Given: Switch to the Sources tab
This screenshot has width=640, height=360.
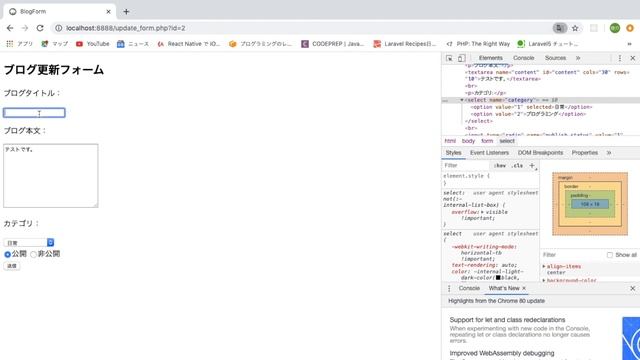Looking at the screenshot, I should point(556,58).
